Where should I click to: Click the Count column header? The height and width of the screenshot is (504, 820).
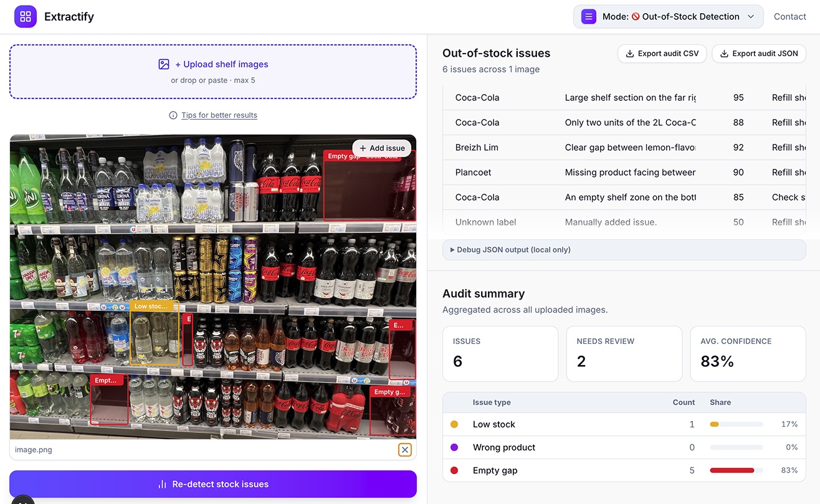click(x=684, y=402)
